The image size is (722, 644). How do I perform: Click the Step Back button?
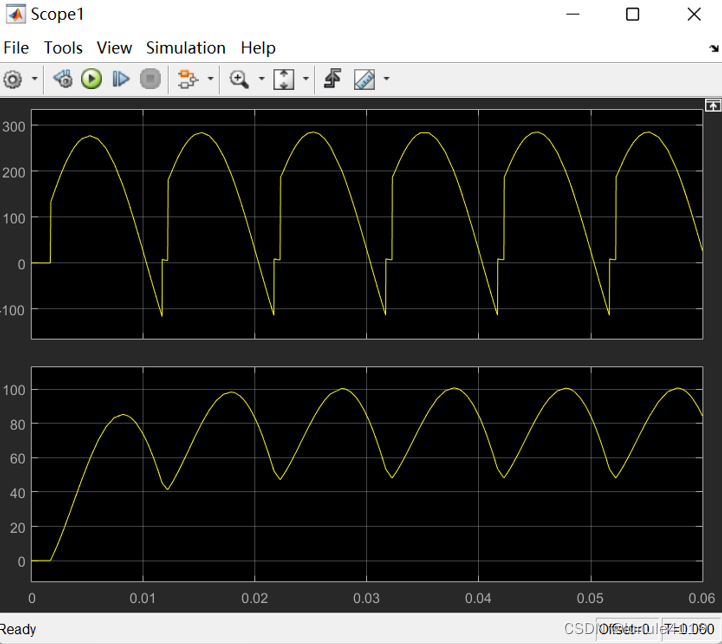[x=63, y=79]
